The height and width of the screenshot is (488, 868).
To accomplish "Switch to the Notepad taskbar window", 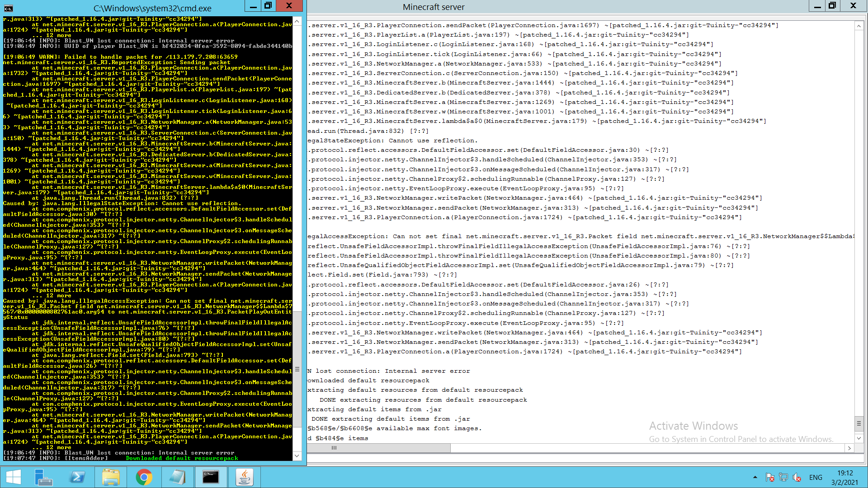I will [177, 477].
